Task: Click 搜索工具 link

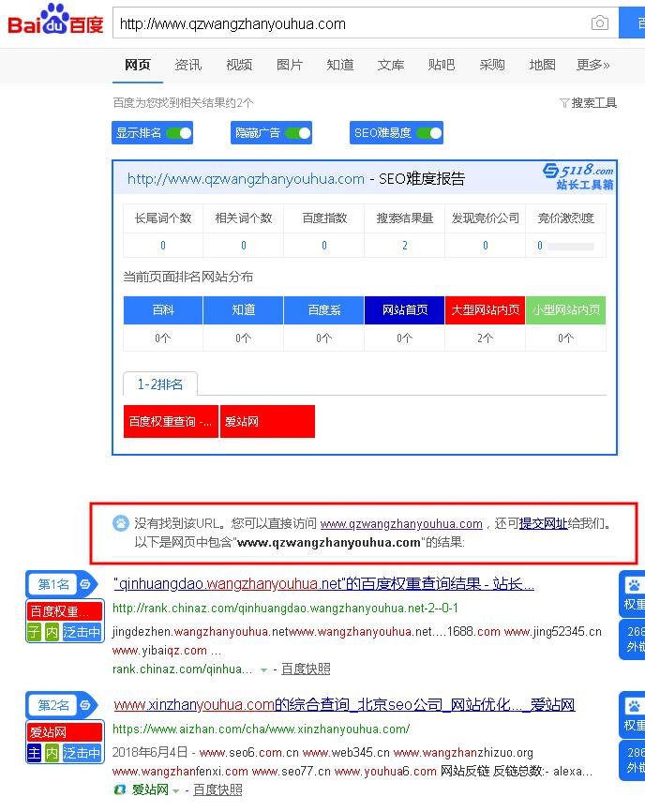Action: coord(593,103)
